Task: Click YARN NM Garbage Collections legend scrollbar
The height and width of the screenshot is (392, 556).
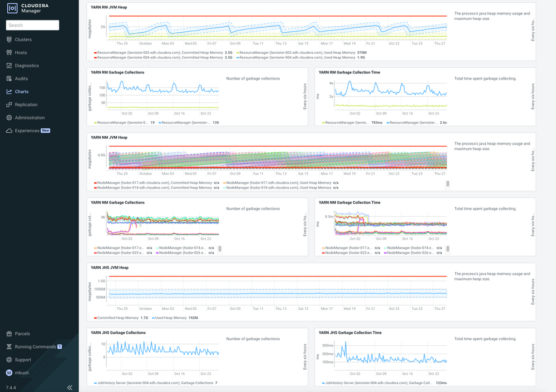Action: [x=220, y=249]
